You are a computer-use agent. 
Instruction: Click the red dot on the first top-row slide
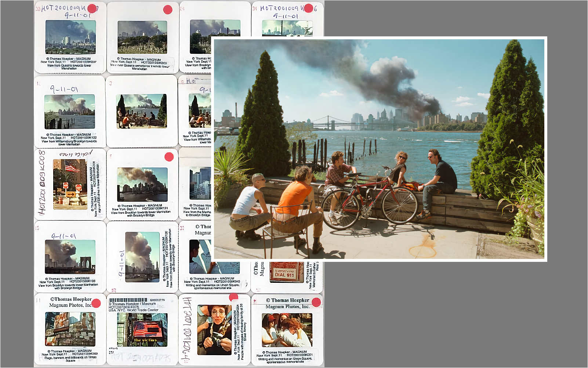(x=92, y=8)
